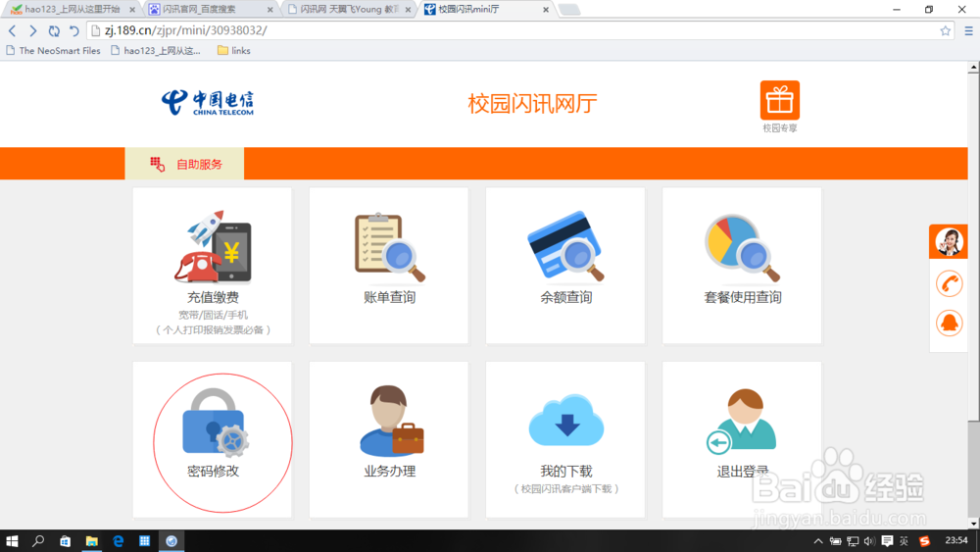This screenshot has width=980, height=552.
Task: Click the taskbar clock 23:54
Action: (956, 541)
